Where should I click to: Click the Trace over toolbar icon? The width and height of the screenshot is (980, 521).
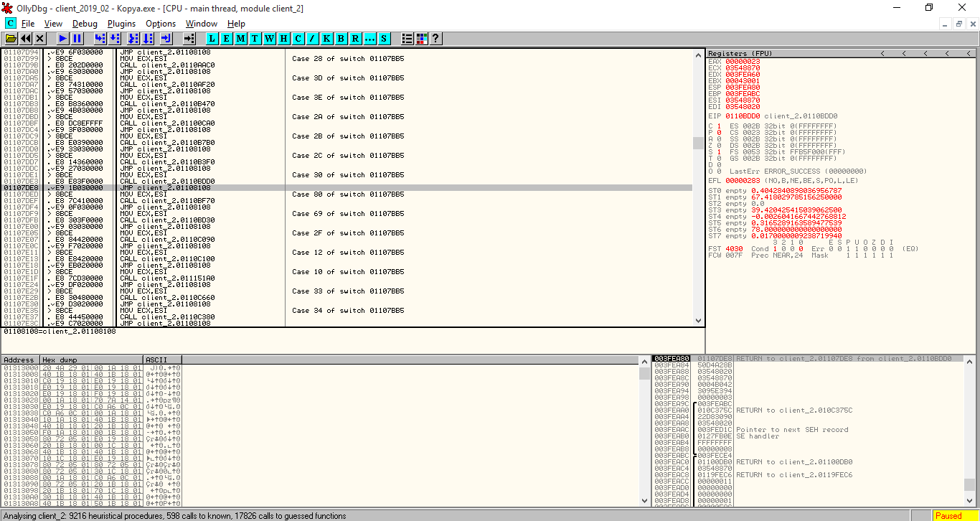point(148,38)
